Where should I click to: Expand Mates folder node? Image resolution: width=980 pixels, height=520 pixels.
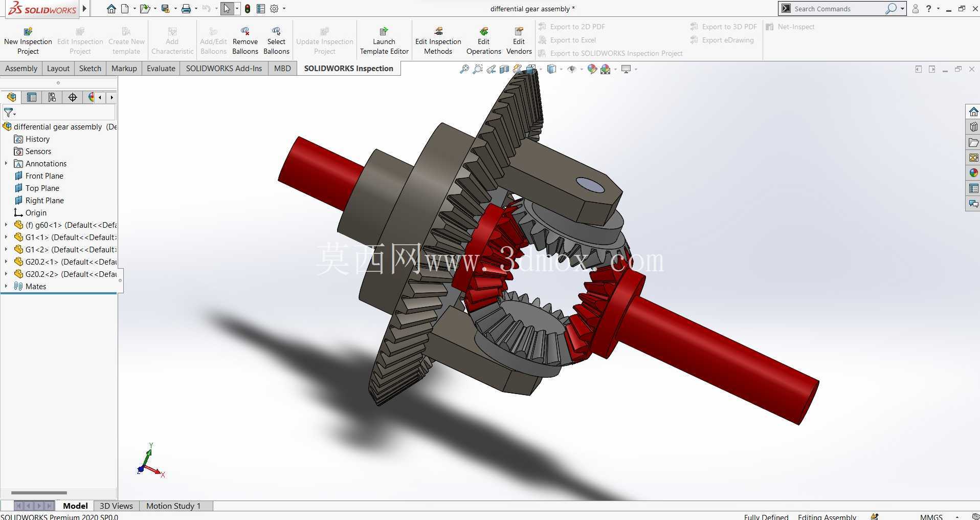tap(6, 287)
